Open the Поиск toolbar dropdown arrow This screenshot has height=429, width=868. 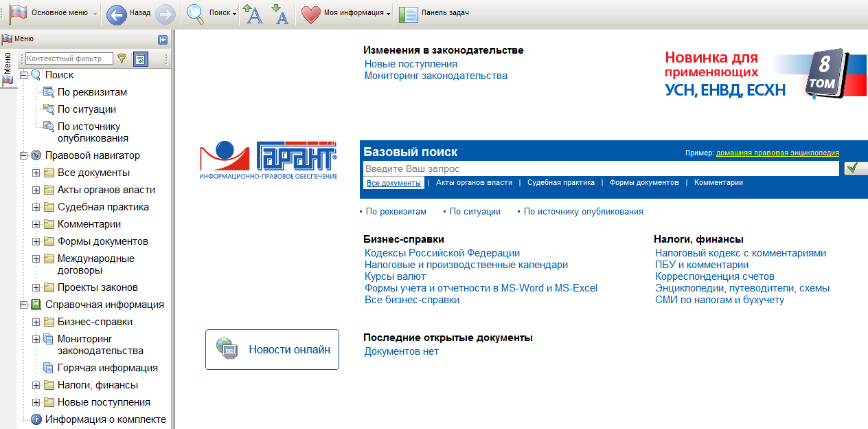tap(235, 14)
